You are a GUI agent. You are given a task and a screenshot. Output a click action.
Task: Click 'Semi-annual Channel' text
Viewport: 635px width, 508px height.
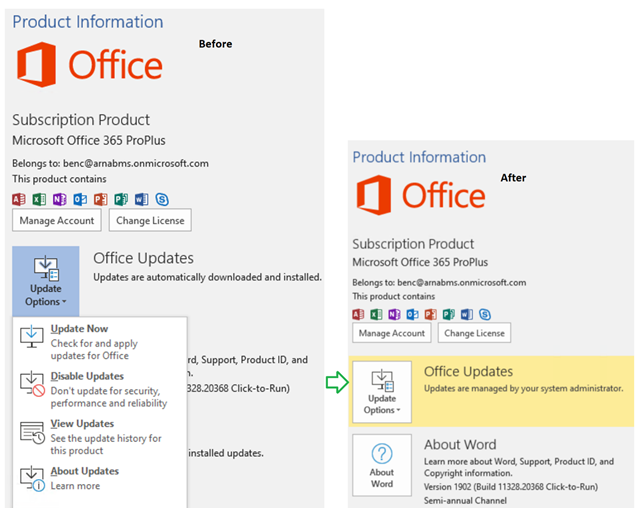(465, 501)
